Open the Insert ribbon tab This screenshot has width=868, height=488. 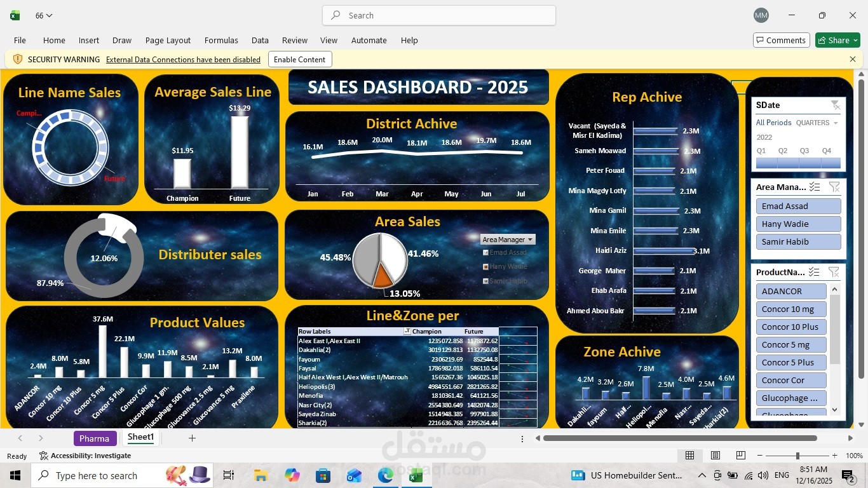coord(89,40)
